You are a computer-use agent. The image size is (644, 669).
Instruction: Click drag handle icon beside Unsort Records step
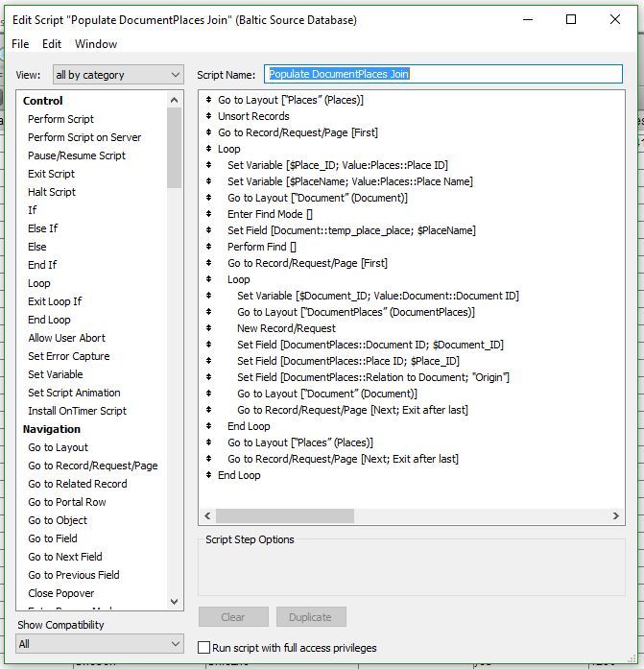208,115
